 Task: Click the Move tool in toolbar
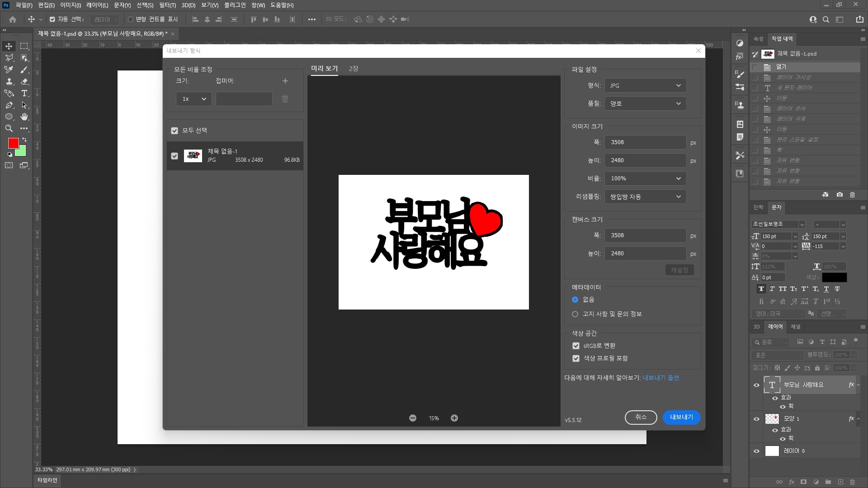(x=9, y=46)
